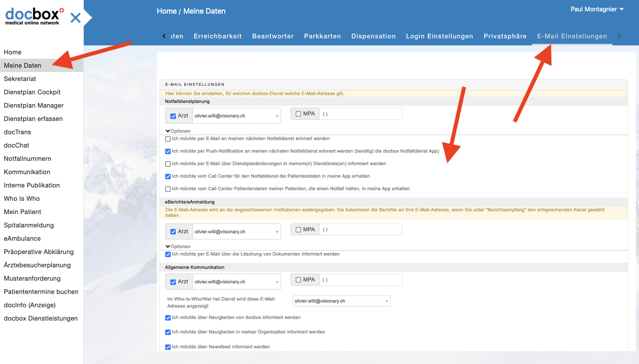Enable email reminder for next Notfalldienst
The width and height of the screenshot is (639, 364).
click(x=168, y=139)
